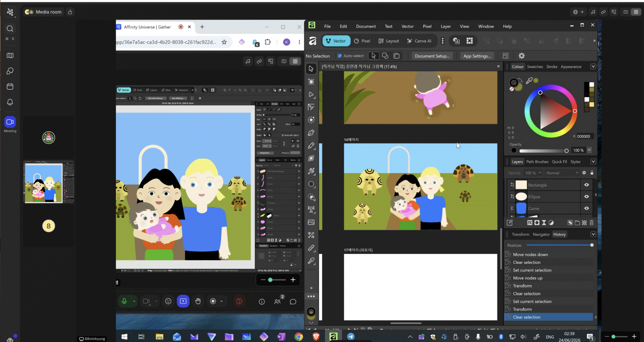The width and height of the screenshot is (644, 342).
Task: Hide the Ellipse layer
Action: pos(587,197)
